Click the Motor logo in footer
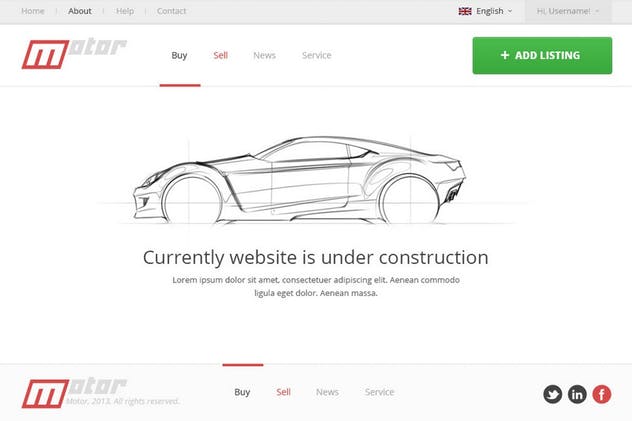632x421 pixels. [x=74, y=392]
